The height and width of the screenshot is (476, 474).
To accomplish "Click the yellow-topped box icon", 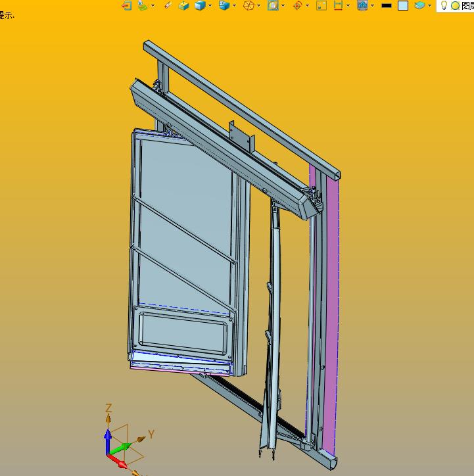I will click(x=183, y=5).
